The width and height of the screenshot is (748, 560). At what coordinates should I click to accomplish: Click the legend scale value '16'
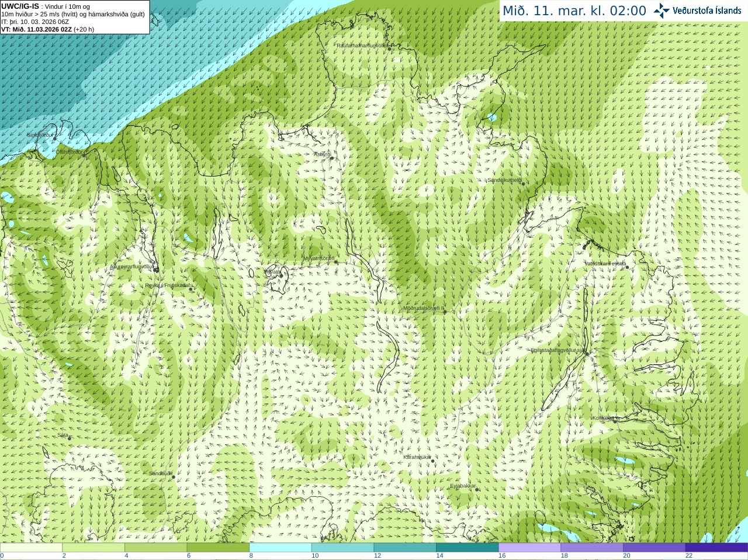point(502,556)
